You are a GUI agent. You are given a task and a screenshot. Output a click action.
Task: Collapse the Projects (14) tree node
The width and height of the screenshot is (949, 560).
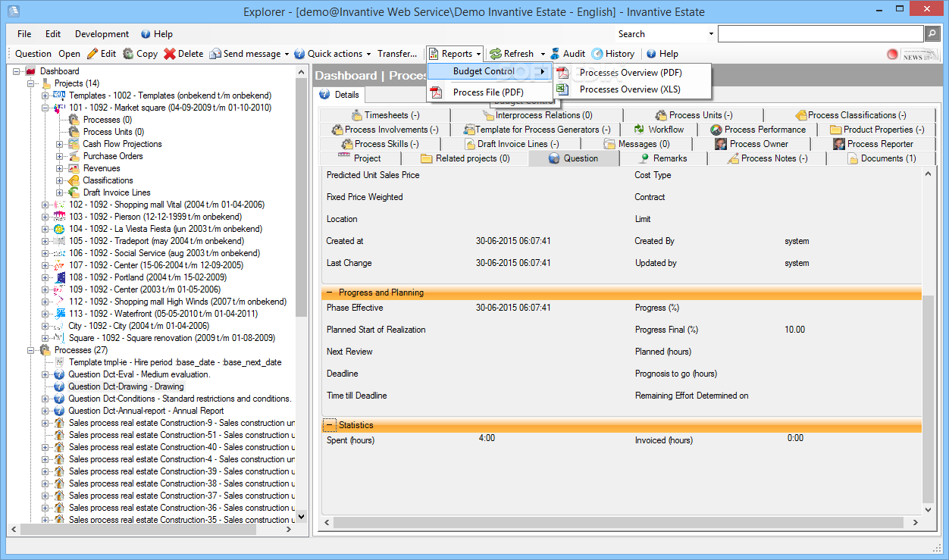(x=31, y=83)
